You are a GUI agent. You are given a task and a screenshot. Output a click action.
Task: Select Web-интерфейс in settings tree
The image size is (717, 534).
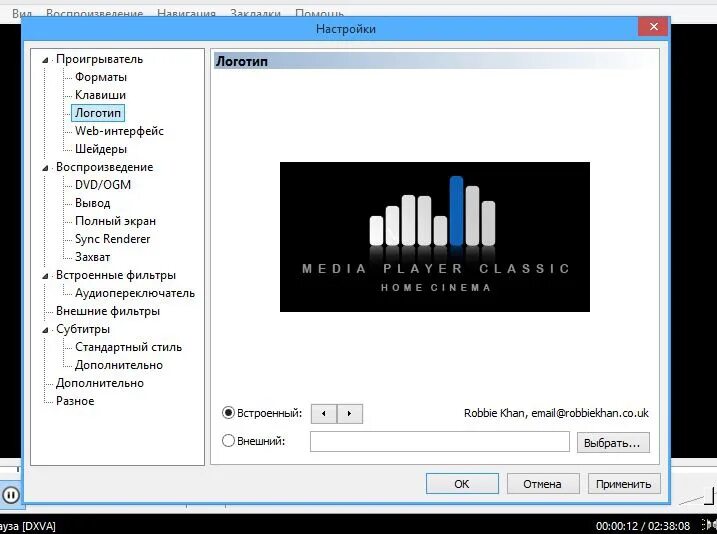pos(119,131)
